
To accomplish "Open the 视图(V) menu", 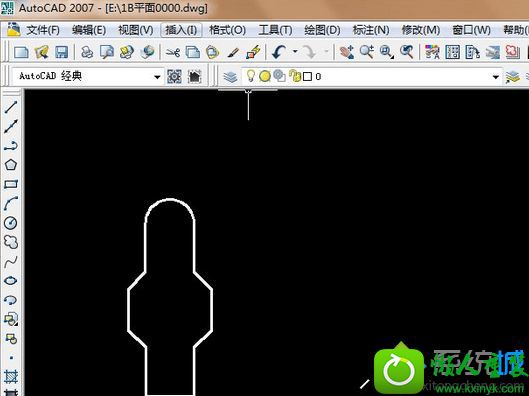I will click(136, 30).
